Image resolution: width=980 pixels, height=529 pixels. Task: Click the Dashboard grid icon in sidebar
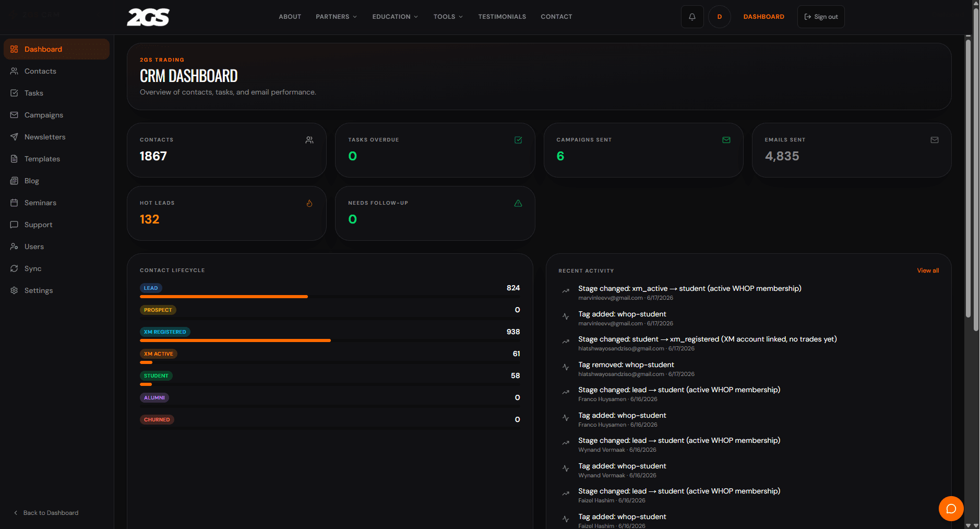click(14, 49)
